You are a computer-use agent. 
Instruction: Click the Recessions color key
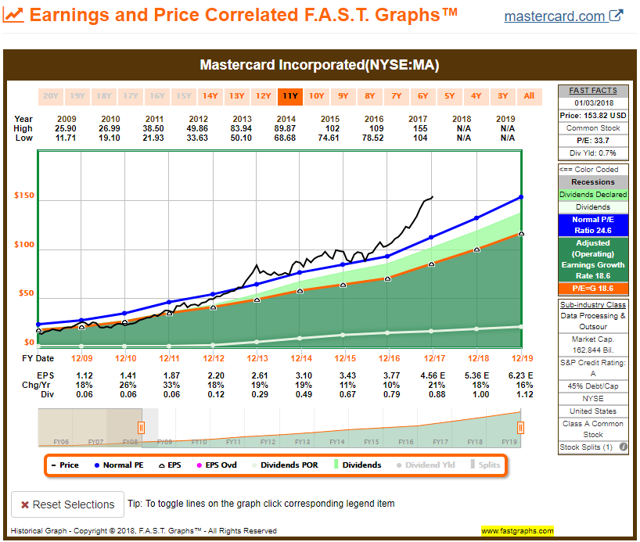(x=593, y=182)
